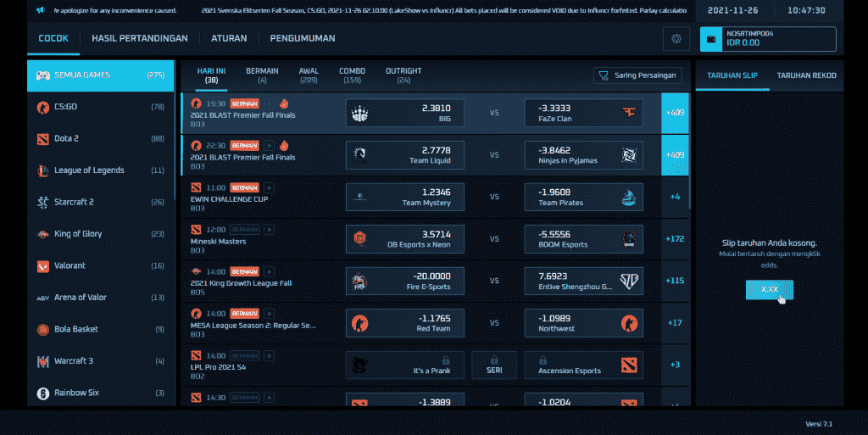Click hot flame icon on Team Liquid match

click(x=284, y=146)
